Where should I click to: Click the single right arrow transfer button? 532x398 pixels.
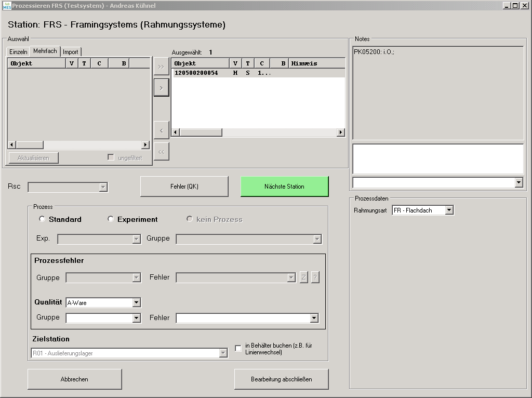(x=161, y=88)
